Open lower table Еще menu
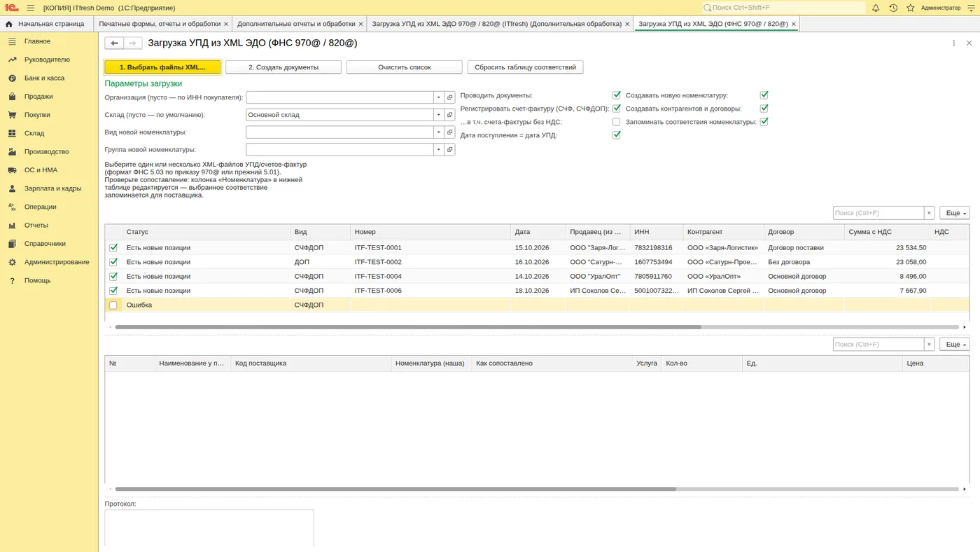The height and width of the screenshot is (552, 980). 954,345
